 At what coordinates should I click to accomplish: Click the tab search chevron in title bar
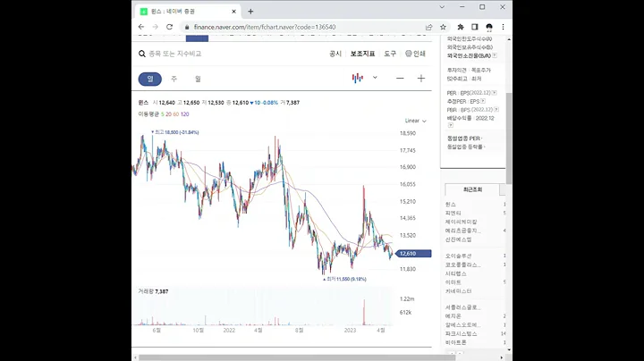(442, 7)
